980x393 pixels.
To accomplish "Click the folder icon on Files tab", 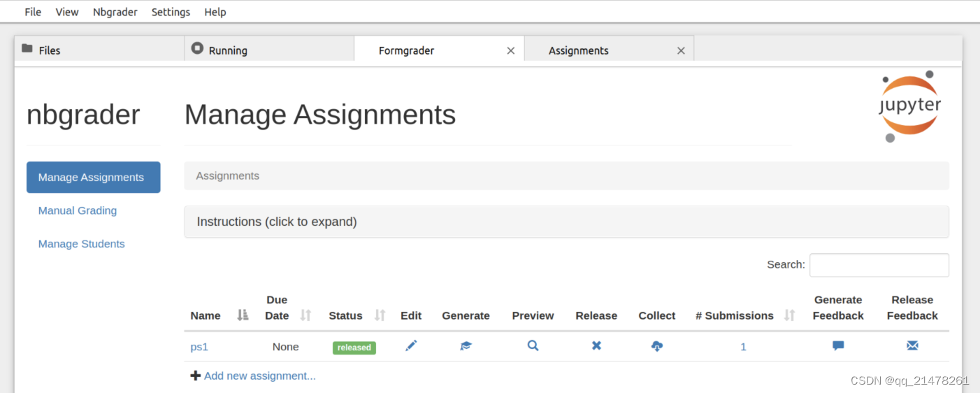I will [x=27, y=48].
